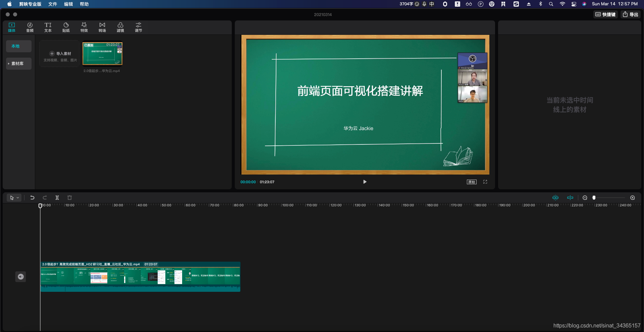644x332 pixels.
Task: Open the 特效 effects panel
Action: pyautogui.click(x=84, y=27)
